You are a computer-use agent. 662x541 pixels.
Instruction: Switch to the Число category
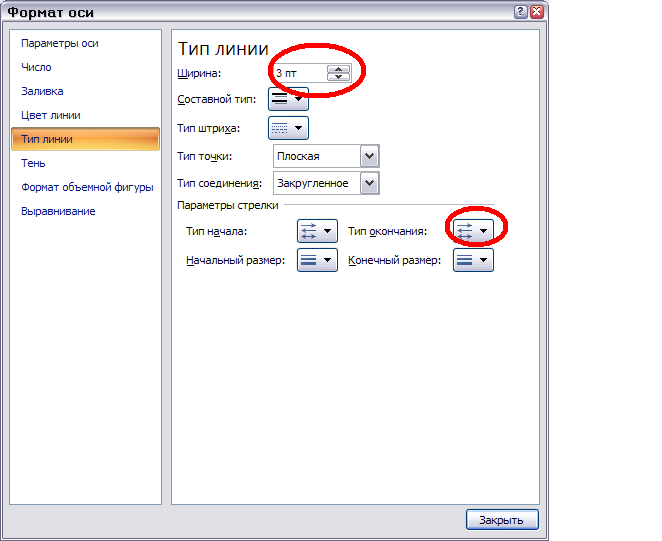coord(37,68)
